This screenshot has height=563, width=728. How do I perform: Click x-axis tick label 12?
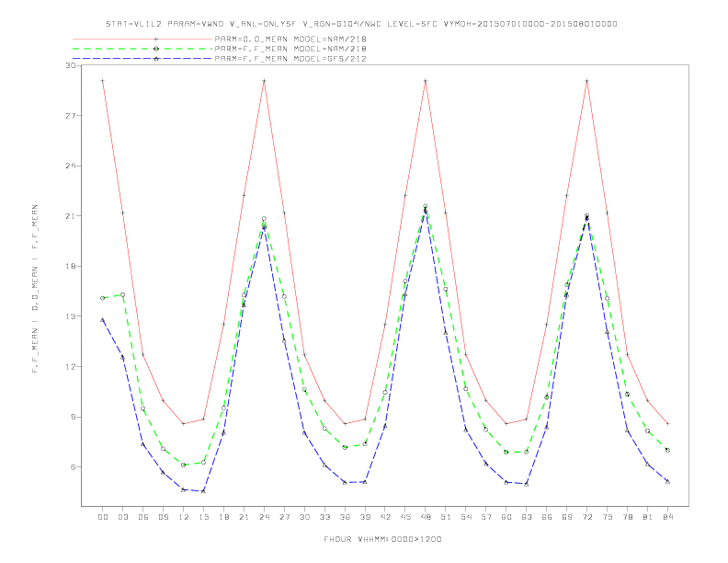click(184, 517)
